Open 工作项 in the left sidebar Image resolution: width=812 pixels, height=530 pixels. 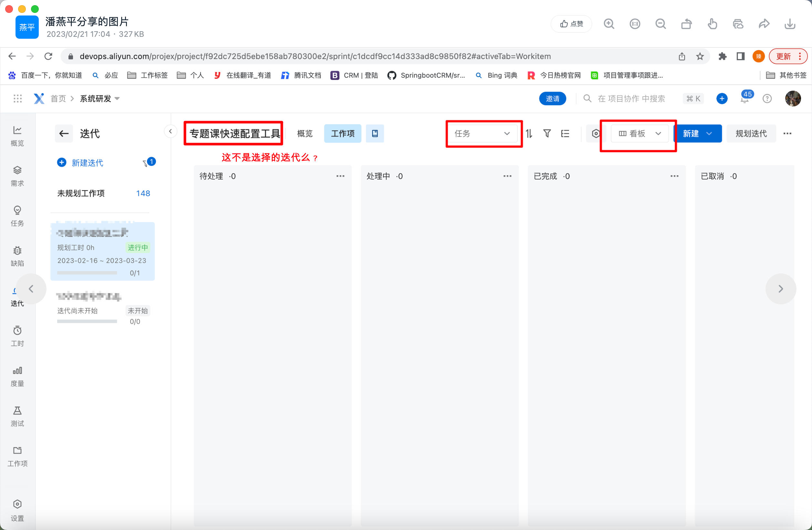click(17, 456)
